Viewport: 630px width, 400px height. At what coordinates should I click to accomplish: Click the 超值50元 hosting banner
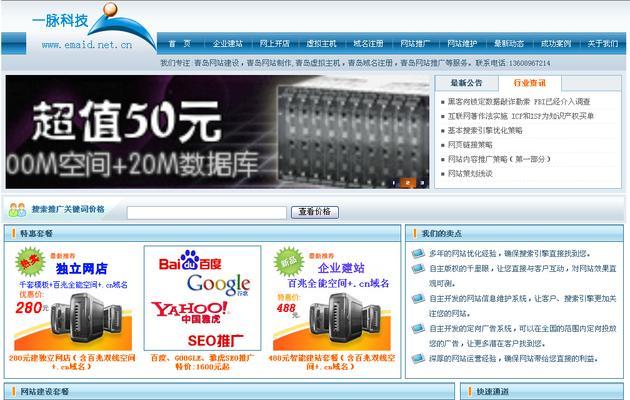pyautogui.click(x=217, y=132)
